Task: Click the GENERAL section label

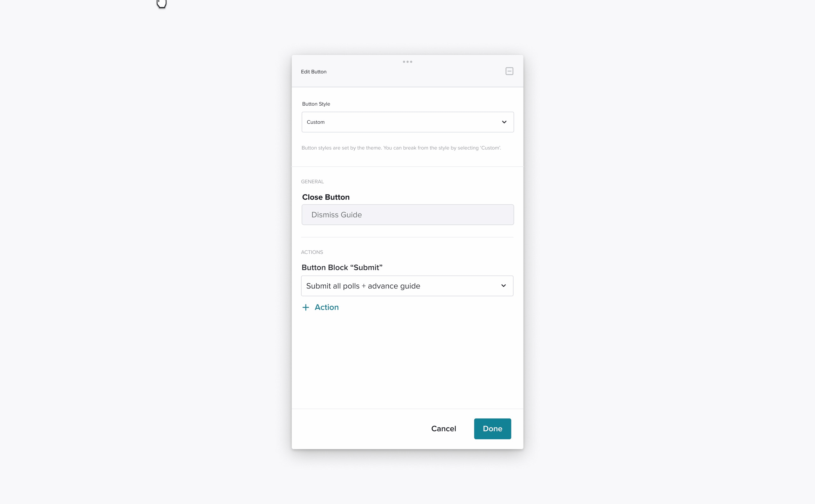Action: click(312, 182)
